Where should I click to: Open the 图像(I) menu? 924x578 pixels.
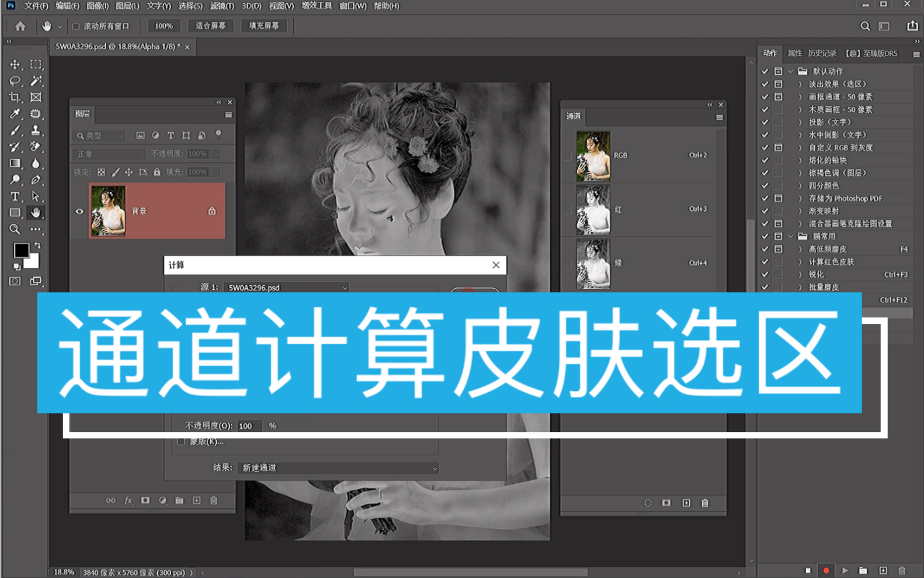pos(98,6)
